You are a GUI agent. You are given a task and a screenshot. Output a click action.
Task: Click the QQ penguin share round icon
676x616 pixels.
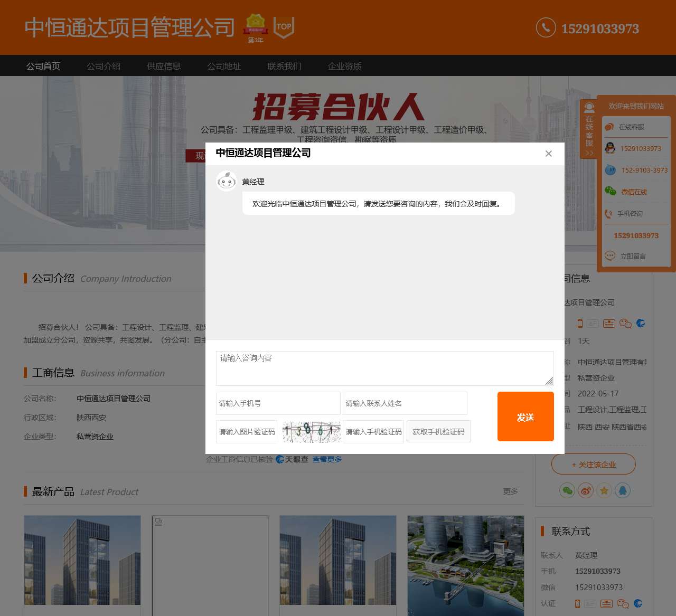click(623, 490)
